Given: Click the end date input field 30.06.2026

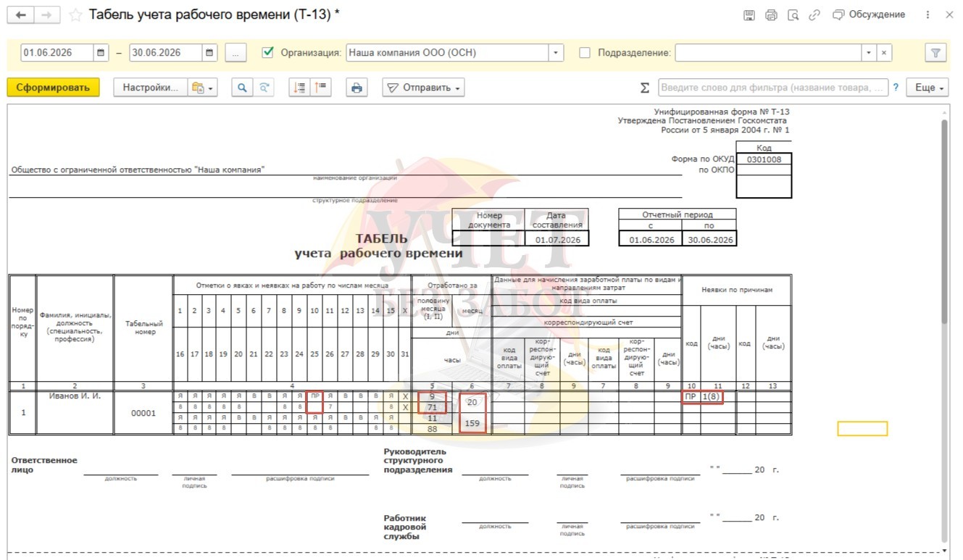Looking at the screenshot, I should click(x=166, y=52).
